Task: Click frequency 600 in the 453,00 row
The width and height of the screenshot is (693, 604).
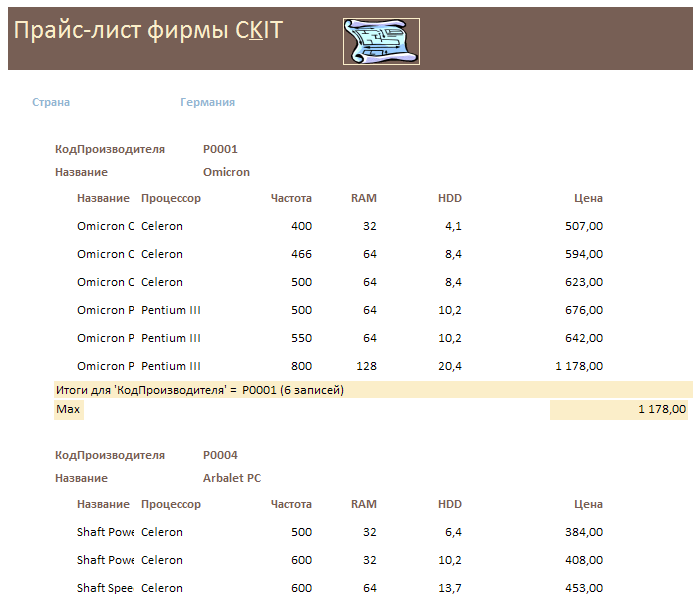Action: click(x=301, y=588)
